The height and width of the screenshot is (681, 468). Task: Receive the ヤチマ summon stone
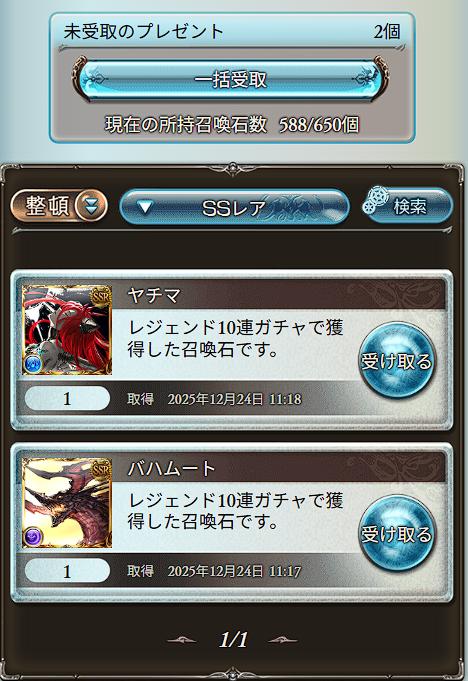[x=396, y=360]
